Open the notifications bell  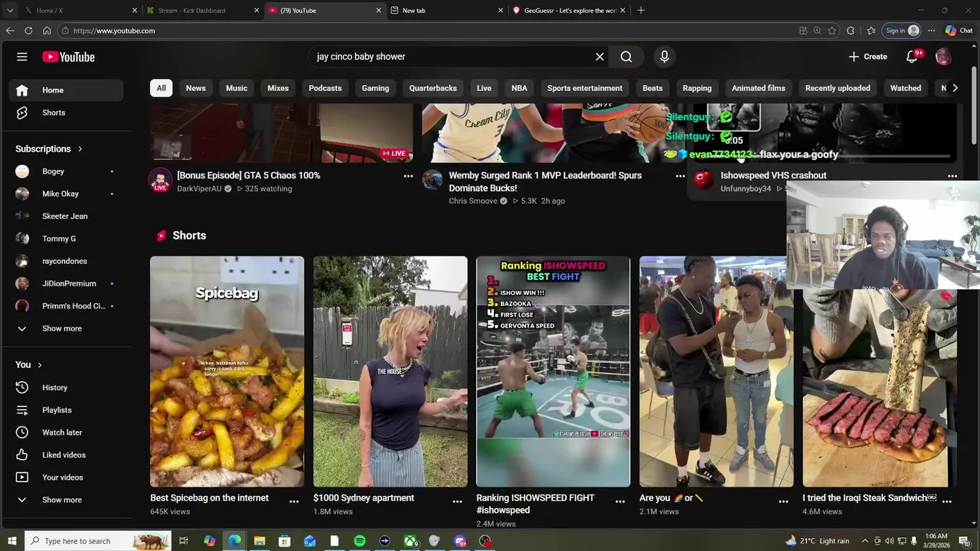tap(912, 57)
